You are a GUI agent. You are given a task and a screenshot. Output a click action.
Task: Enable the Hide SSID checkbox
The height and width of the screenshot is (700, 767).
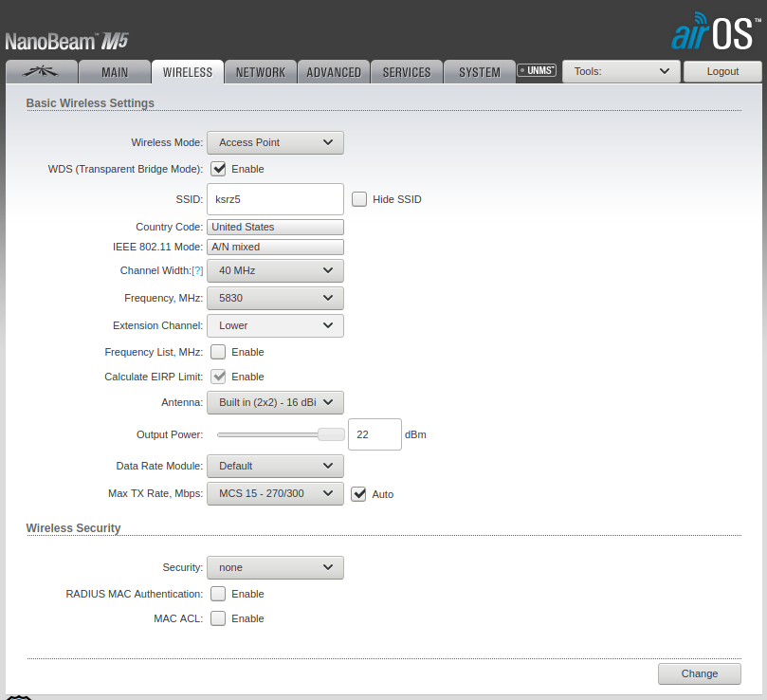359,199
